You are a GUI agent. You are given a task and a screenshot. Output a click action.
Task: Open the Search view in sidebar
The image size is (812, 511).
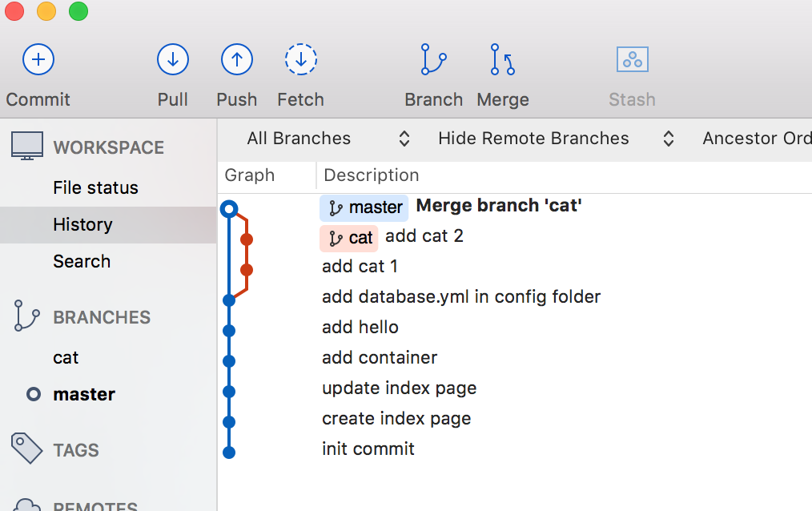click(x=81, y=261)
